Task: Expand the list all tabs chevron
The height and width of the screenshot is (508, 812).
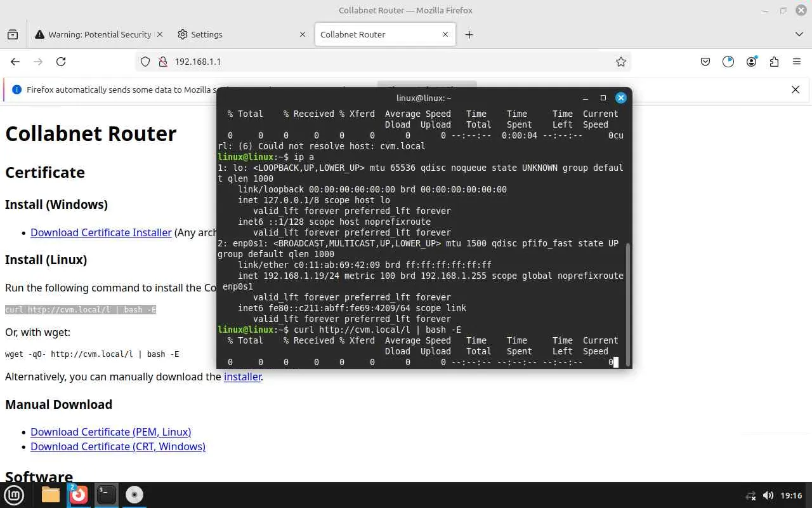Action: click(x=799, y=34)
